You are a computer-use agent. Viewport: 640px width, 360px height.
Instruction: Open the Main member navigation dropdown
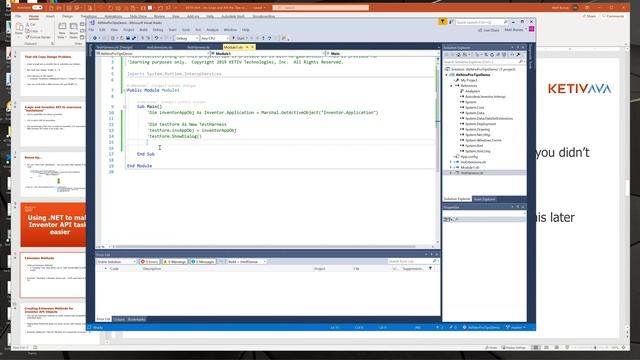tap(382, 53)
